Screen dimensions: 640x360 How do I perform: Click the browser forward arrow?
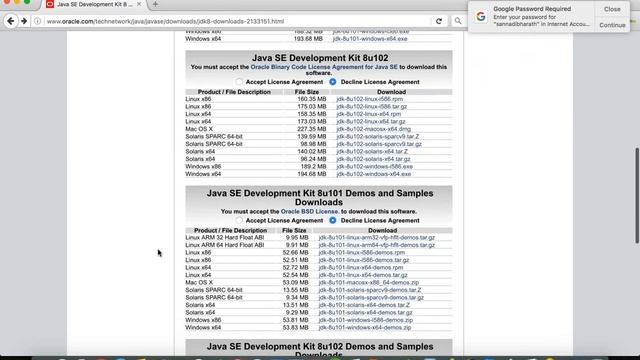(24, 21)
